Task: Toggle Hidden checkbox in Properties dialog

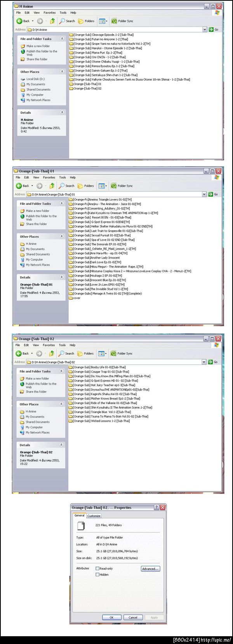Action: (97, 574)
